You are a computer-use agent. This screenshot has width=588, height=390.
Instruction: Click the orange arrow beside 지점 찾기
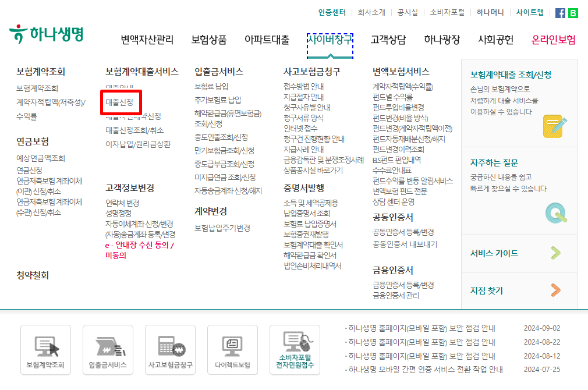556,290
